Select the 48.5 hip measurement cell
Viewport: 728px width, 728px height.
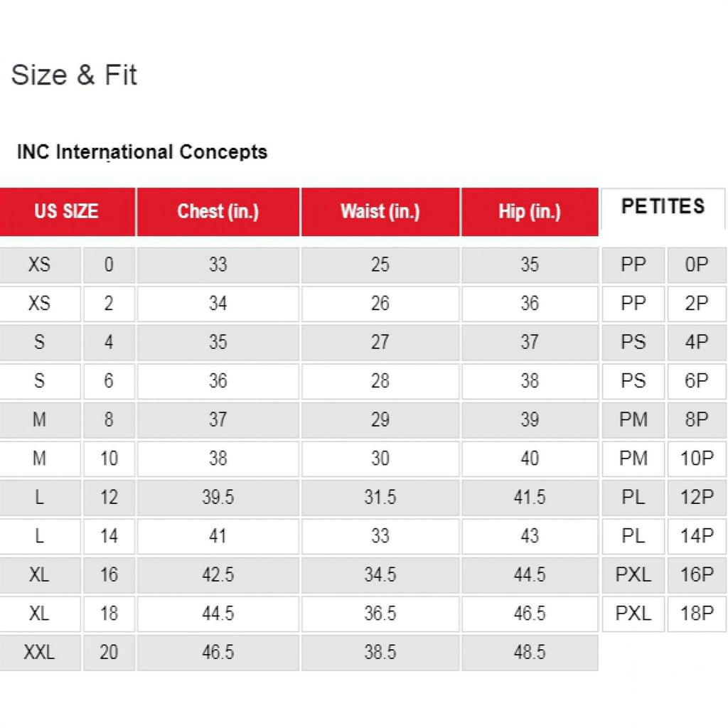(530, 652)
